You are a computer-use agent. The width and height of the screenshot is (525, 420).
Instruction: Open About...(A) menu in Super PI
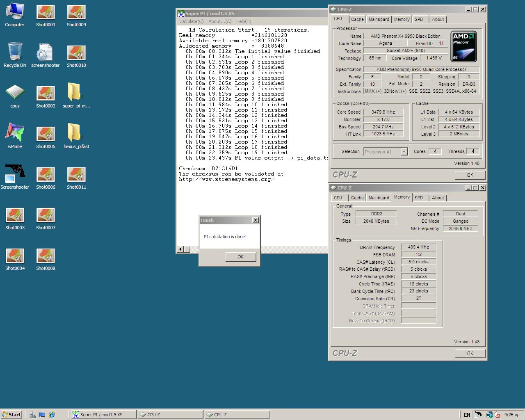(220, 21)
